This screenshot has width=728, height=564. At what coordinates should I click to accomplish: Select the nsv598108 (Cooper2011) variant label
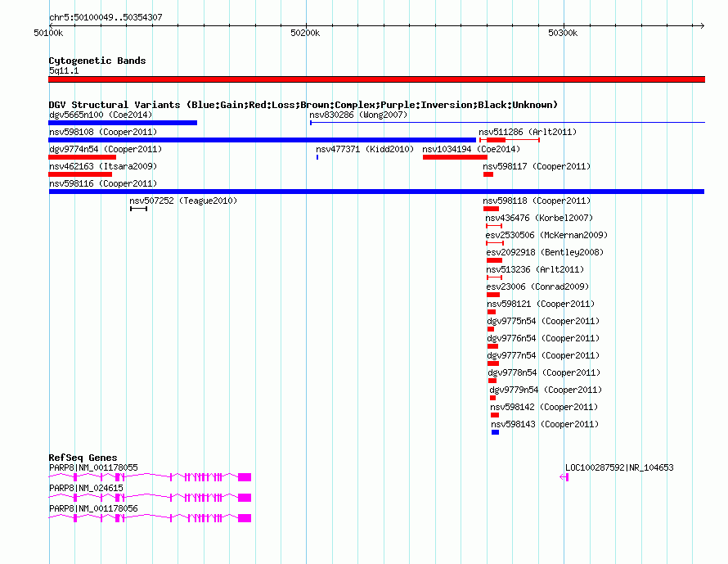click(x=103, y=132)
